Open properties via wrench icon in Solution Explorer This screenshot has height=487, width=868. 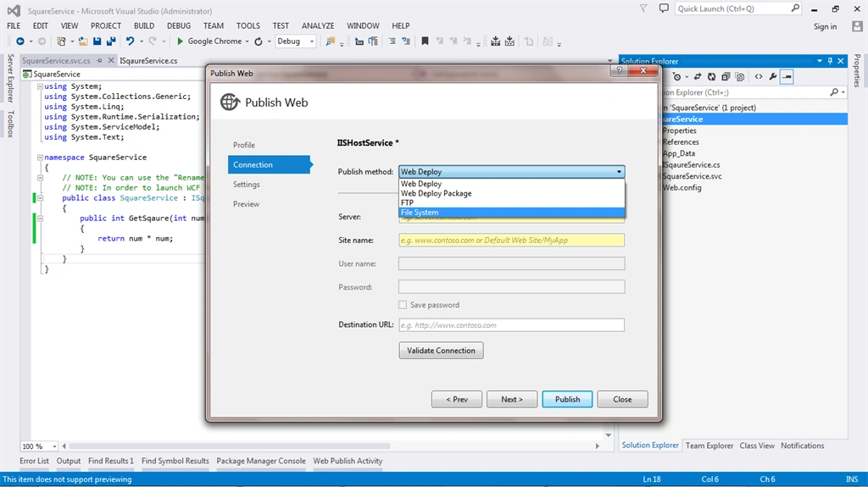[773, 77]
